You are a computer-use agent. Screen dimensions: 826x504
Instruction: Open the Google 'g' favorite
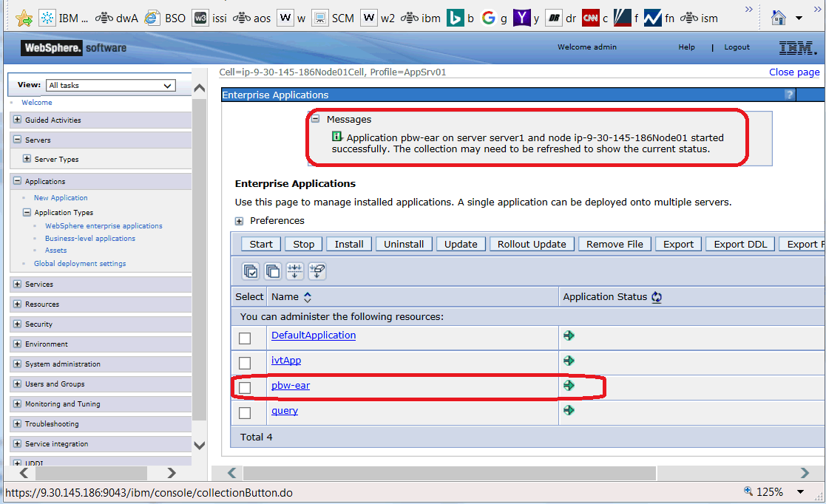pyautogui.click(x=494, y=18)
